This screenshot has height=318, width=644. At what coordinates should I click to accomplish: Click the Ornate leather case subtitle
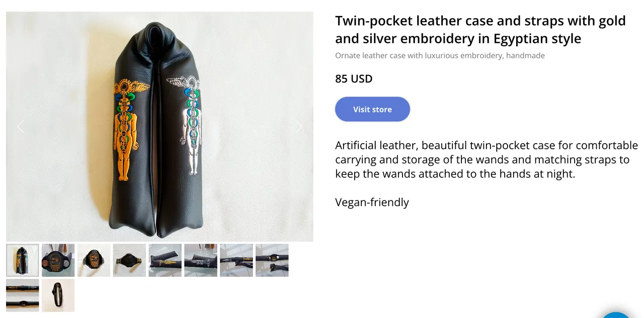coord(440,56)
